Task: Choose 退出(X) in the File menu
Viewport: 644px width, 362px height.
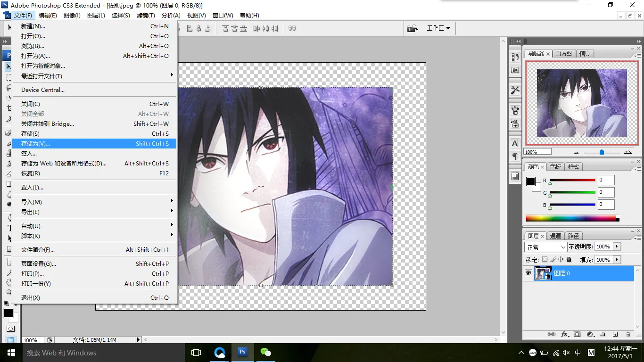Action: 94,297
